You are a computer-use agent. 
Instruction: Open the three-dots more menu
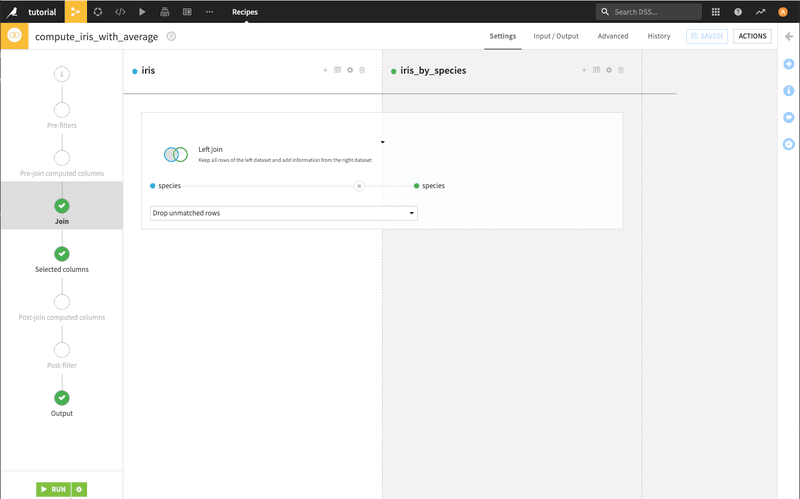click(x=209, y=12)
